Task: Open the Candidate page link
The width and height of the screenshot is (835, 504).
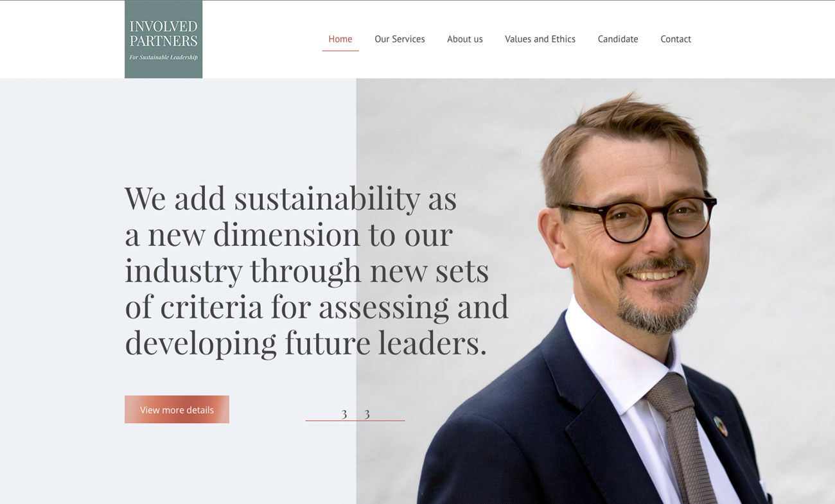Action: 618,39
